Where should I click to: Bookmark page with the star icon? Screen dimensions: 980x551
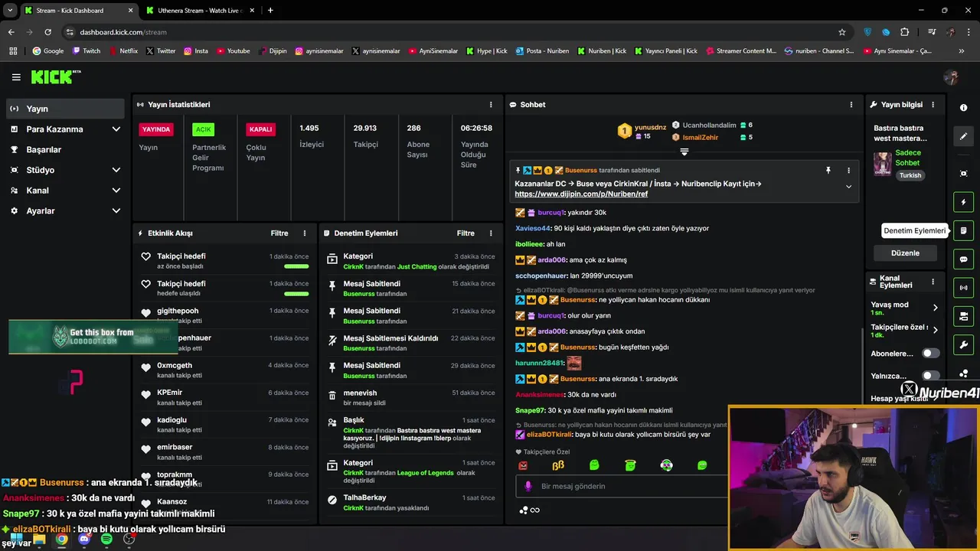842,32
